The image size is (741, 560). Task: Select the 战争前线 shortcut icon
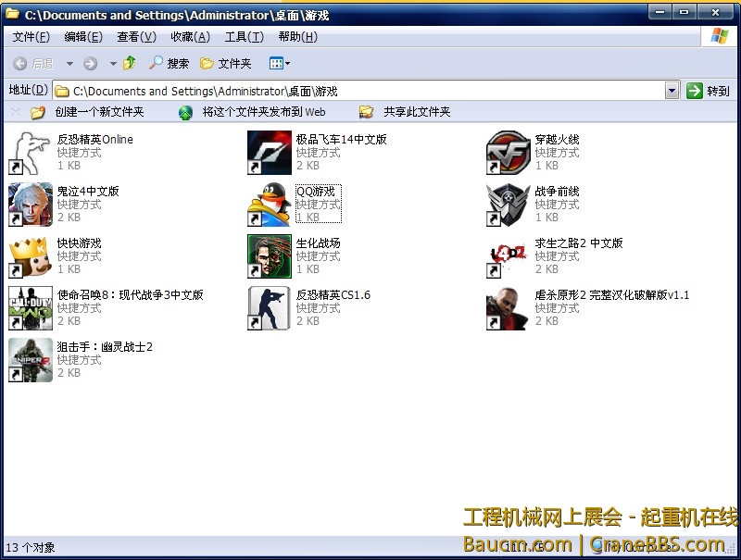click(509, 205)
